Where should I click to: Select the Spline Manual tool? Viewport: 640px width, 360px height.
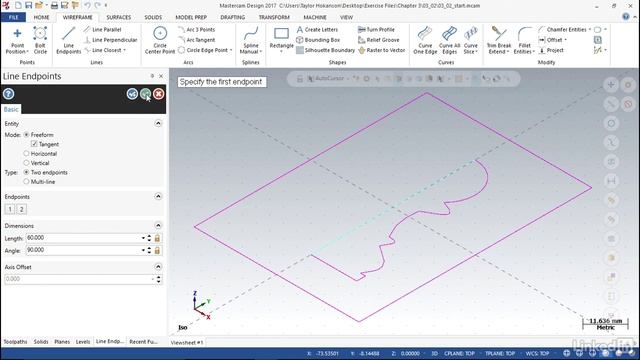251,41
